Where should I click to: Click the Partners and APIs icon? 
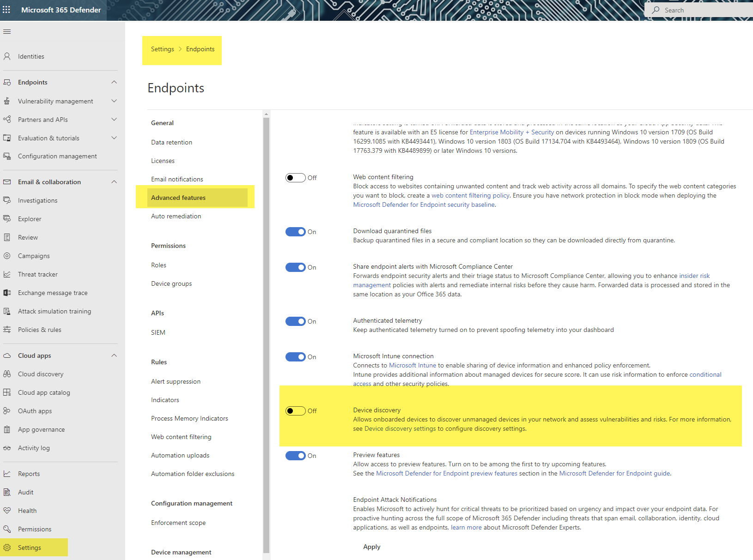click(x=7, y=120)
